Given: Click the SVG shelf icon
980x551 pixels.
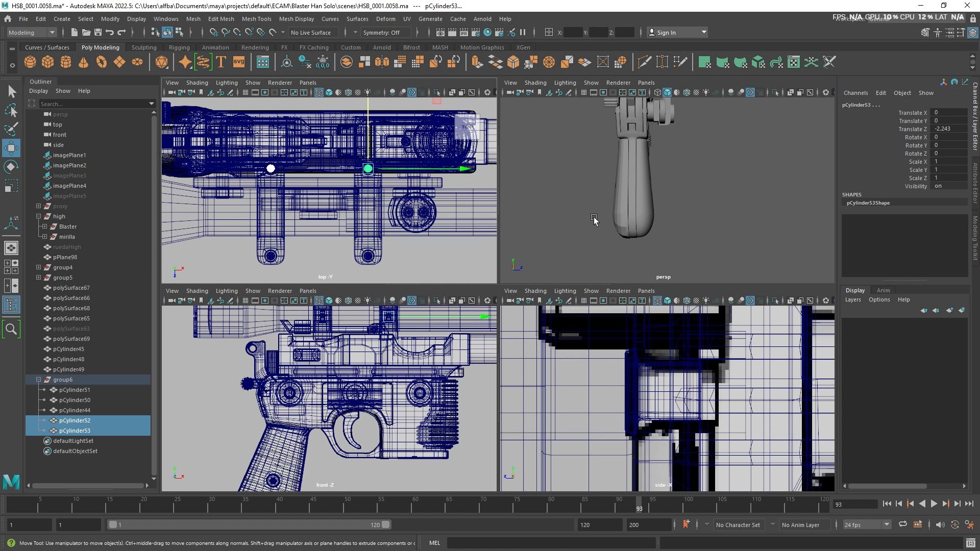Looking at the screenshot, I should click(238, 62).
